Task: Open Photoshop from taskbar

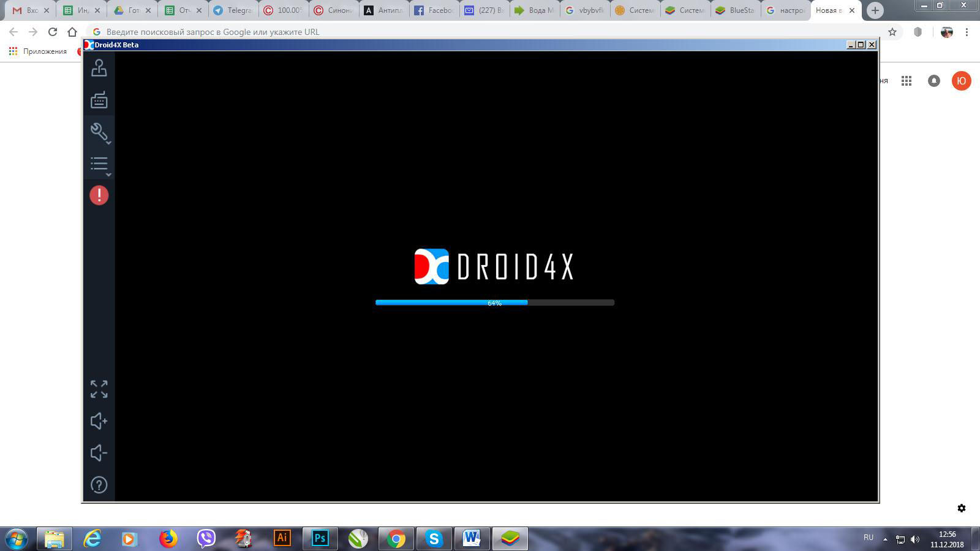Action: tap(320, 539)
